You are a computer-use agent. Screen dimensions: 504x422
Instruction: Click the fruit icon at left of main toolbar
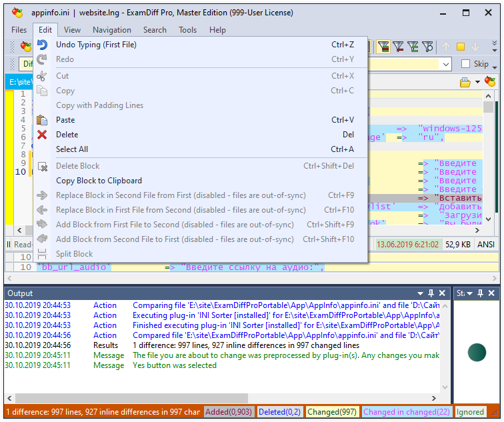(26, 47)
